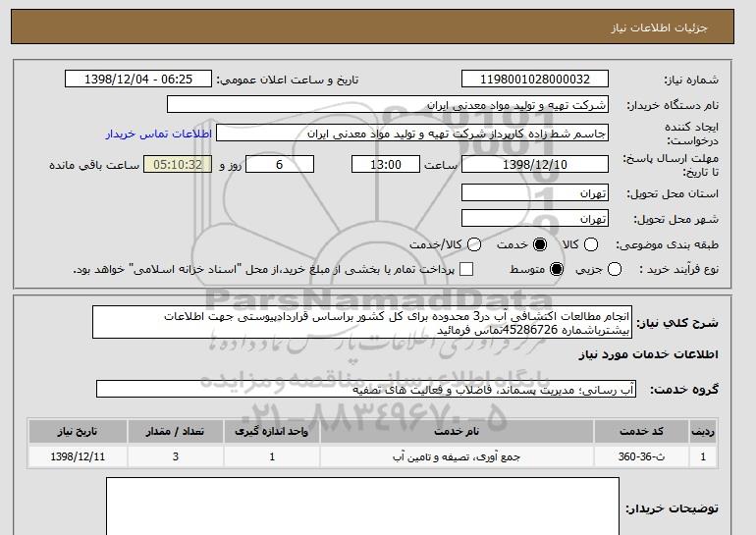The width and height of the screenshot is (756, 535).
Task: Click the کد خدمت column header
Action: (641, 431)
